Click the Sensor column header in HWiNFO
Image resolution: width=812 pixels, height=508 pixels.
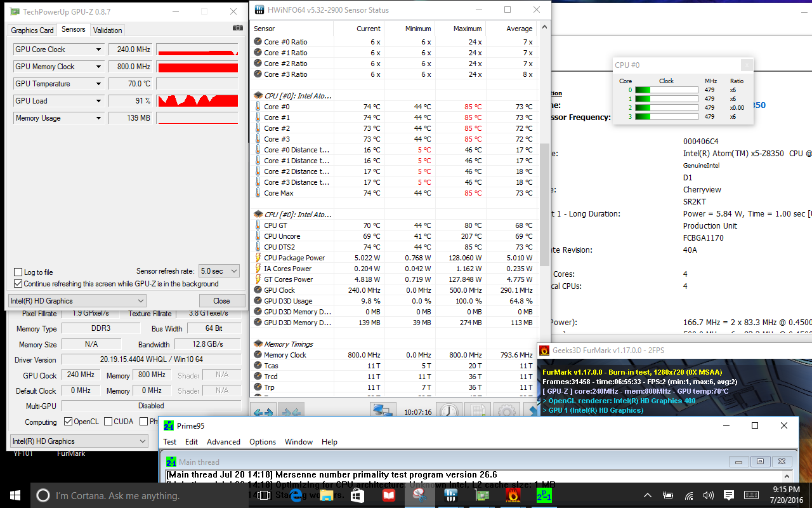click(292, 29)
